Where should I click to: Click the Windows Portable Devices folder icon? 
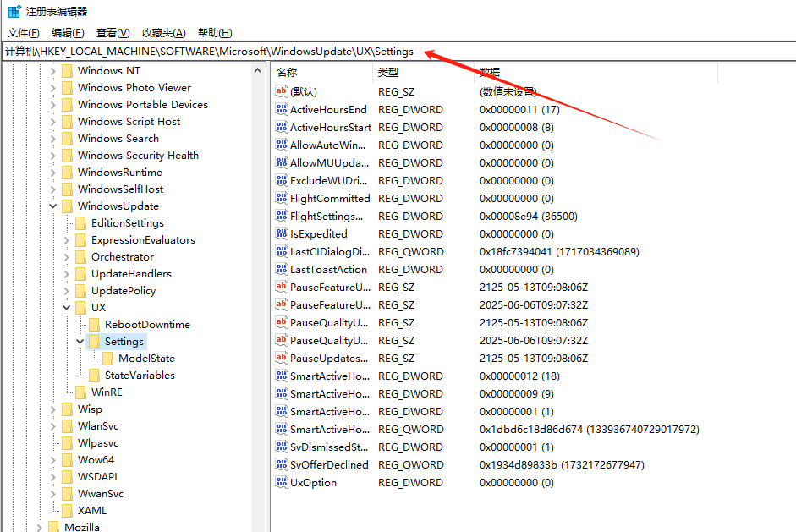pyautogui.click(x=67, y=105)
